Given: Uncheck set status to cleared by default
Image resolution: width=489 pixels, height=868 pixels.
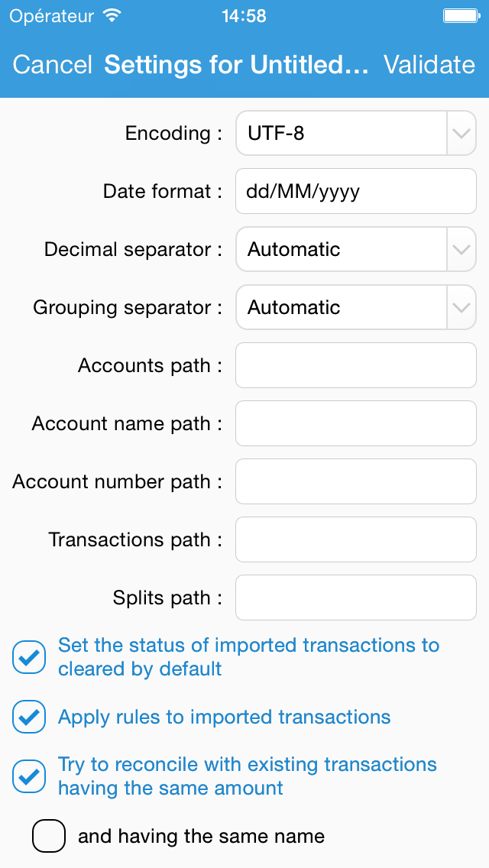Looking at the screenshot, I should (x=29, y=657).
